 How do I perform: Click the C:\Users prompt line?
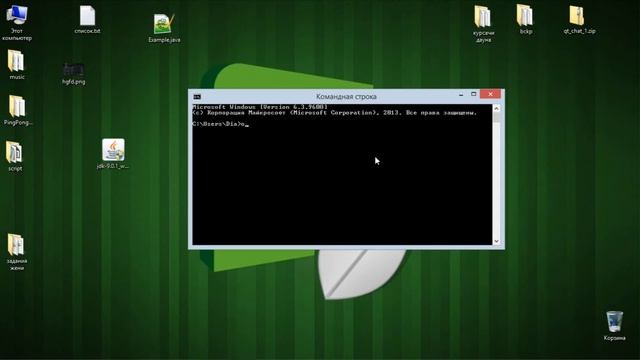220,124
